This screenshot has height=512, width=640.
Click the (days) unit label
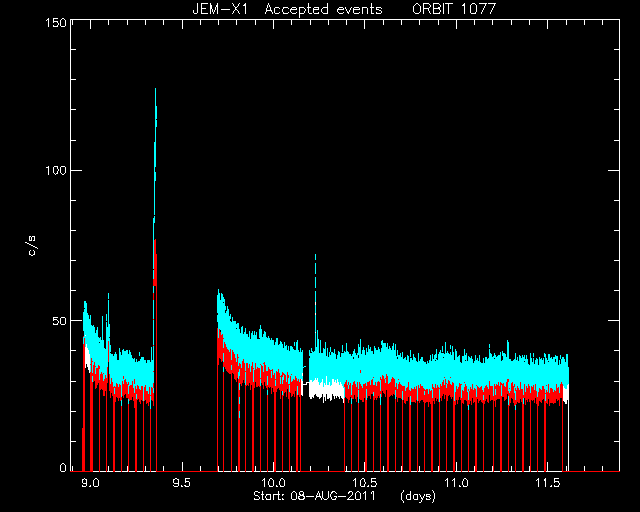pyautogui.click(x=418, y=496)
